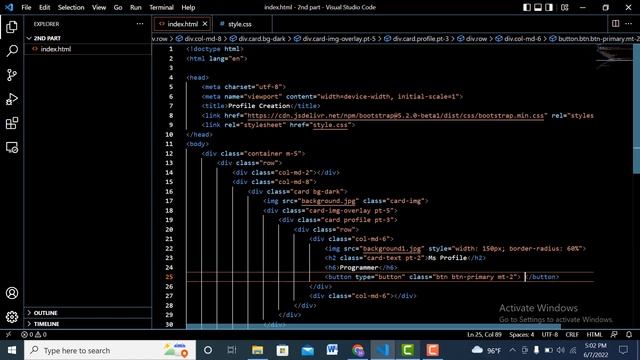Open errors and warnings count in status bar
Image resolution: width=640 pixels, height=360 pixels.
34,335
